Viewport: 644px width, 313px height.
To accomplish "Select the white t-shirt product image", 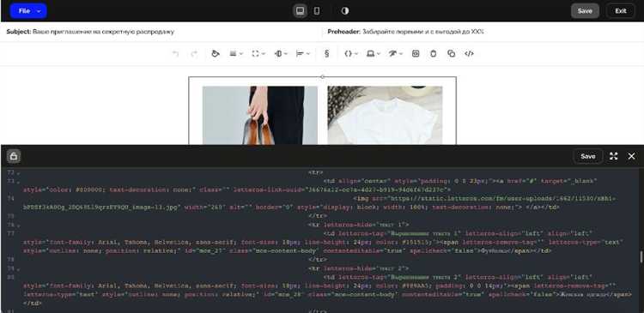I will [x=385, y=115].
